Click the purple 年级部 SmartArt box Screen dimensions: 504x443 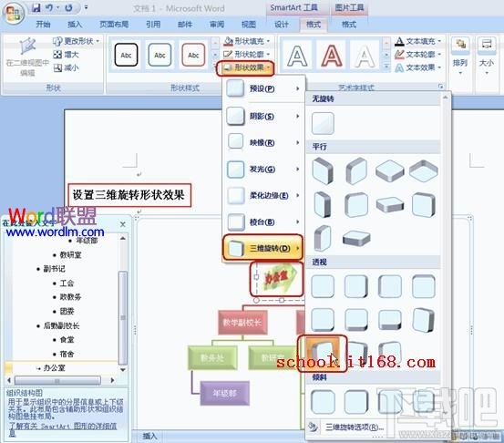(x=225, y=393)
